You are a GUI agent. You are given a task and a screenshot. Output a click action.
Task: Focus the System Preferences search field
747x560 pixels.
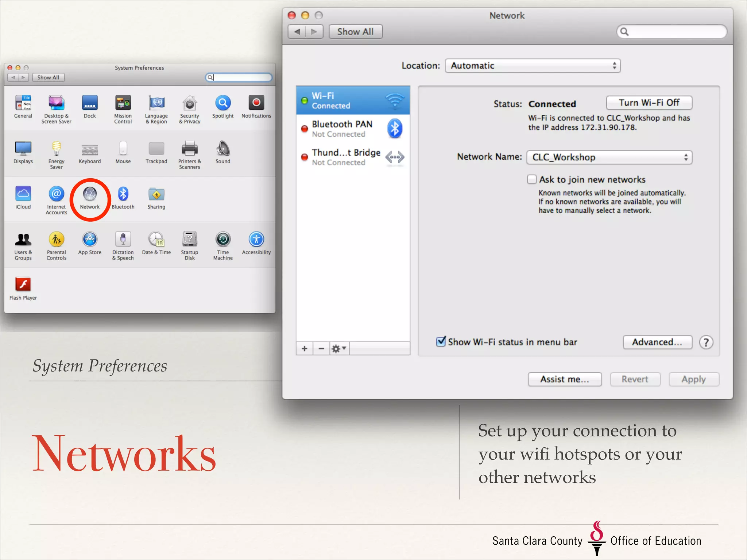click(x=239, y=77)
